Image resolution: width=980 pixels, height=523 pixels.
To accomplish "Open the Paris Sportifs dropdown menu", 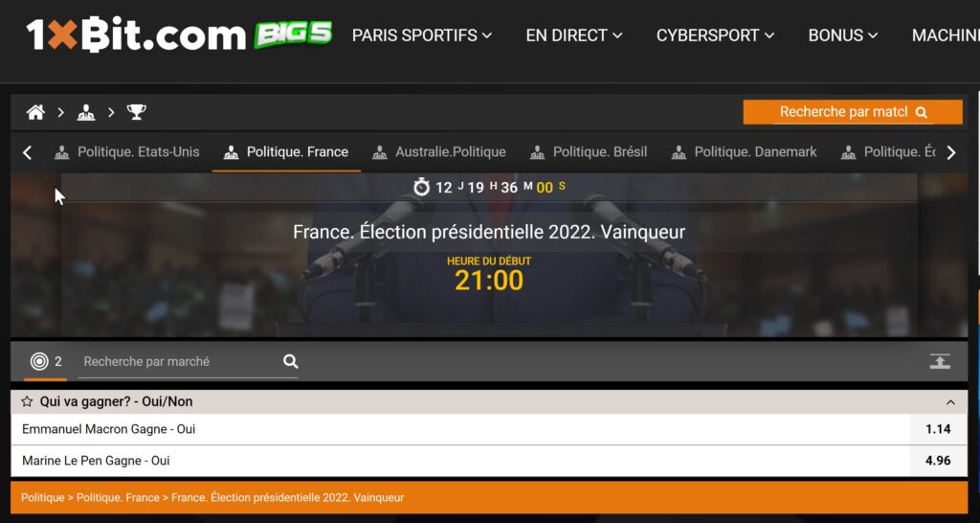I will [422, 35].
